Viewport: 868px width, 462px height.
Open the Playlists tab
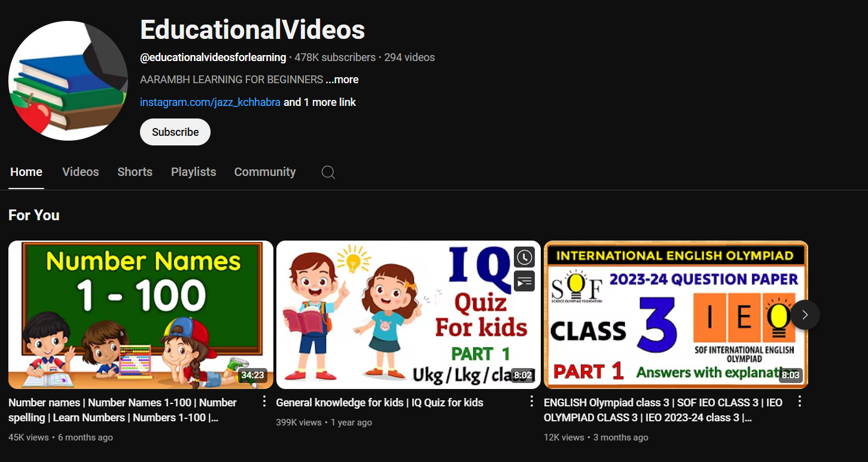pyautogui.click(x=194, y=172)
